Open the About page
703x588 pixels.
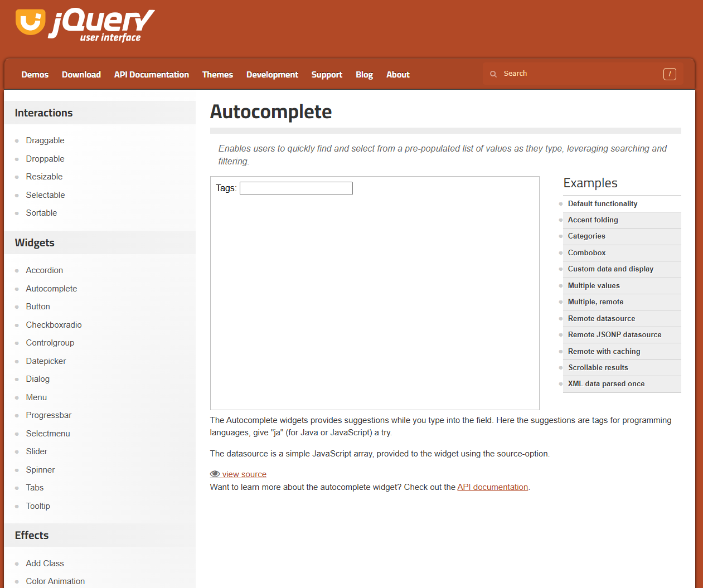pyautogui.click(x=398, y=75)
